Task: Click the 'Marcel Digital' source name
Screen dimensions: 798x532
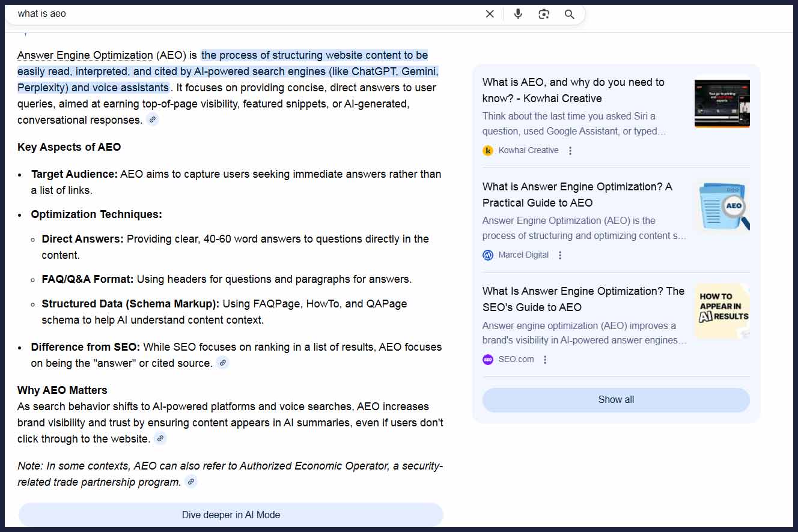Action: tap(523, 255)
